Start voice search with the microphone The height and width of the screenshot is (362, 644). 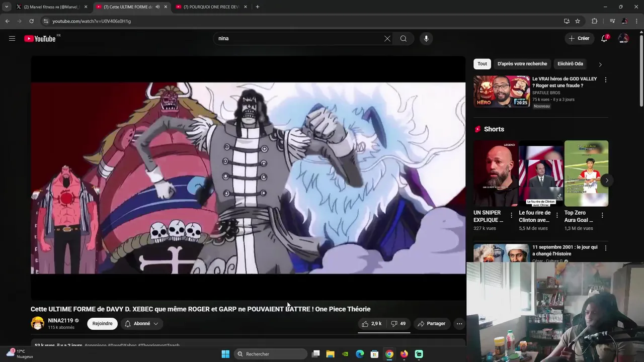426,38
